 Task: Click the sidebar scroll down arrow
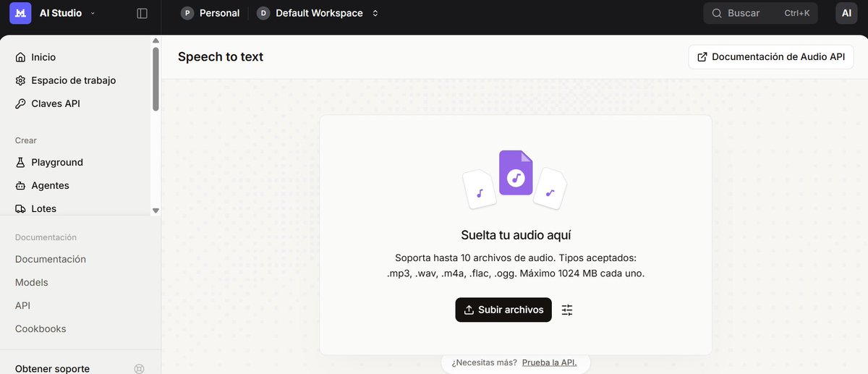point(156,211)
